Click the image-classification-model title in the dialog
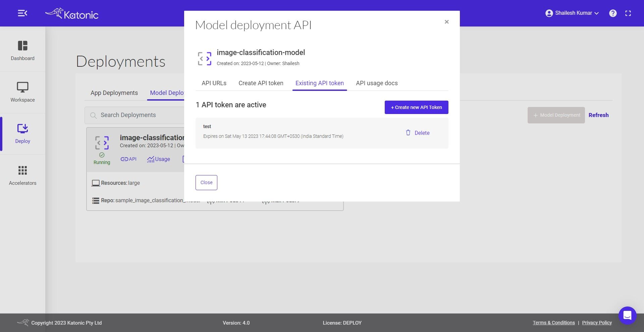Viewport: 644px width, 332px height. [261, 53]
